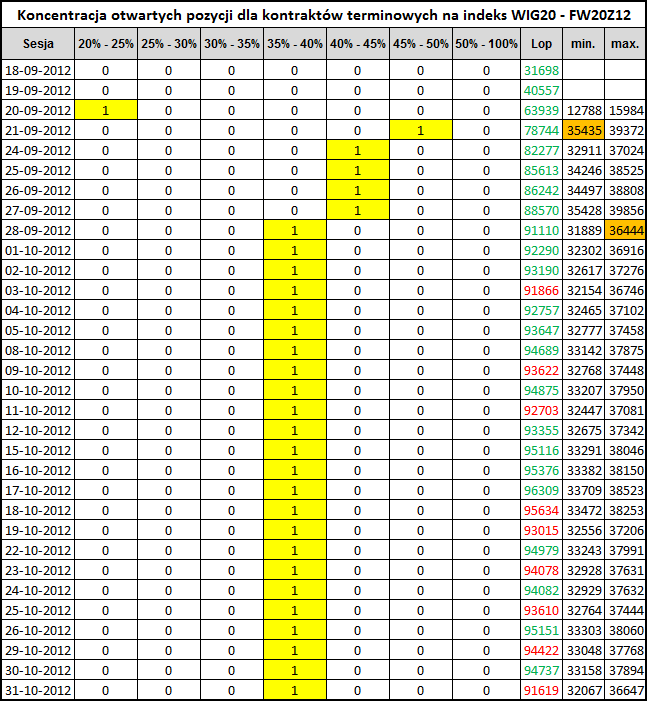Select Lop value 31698
647x701 pixels.
coord(541,71)
